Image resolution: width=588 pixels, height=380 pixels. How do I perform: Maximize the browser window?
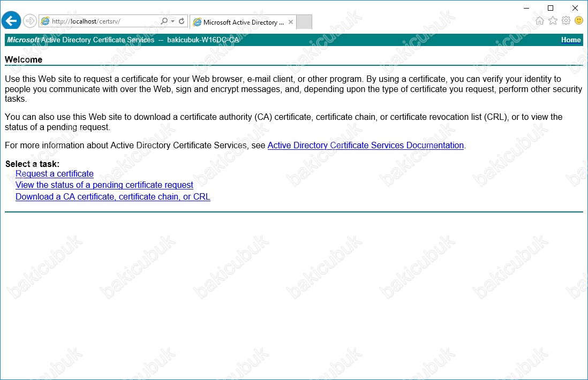click(x=551, y=8)
